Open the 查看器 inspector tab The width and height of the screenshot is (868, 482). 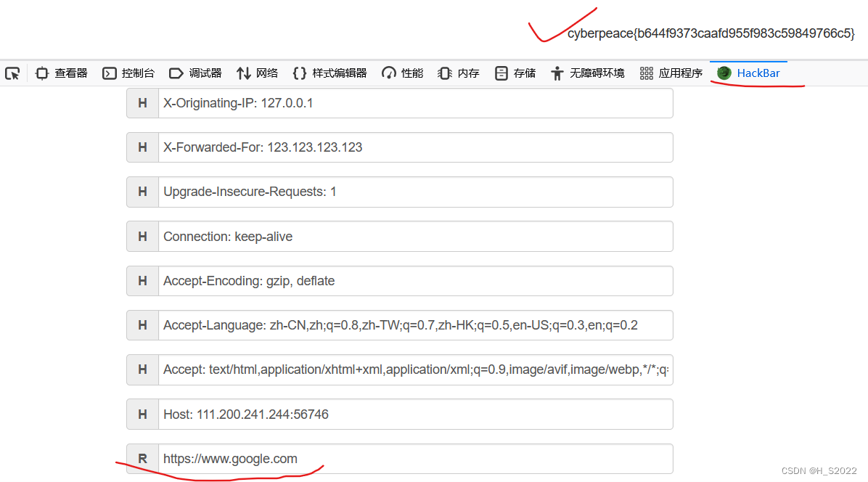click(62, 73)
